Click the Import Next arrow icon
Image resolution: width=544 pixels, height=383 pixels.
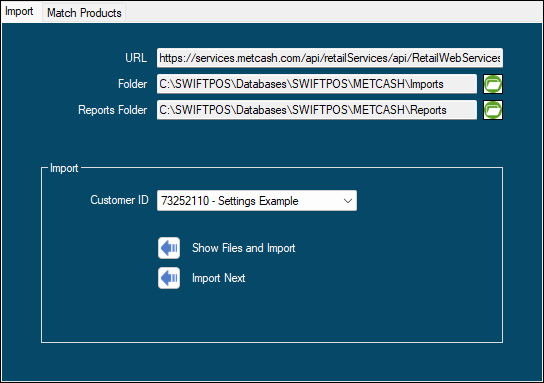169,278
